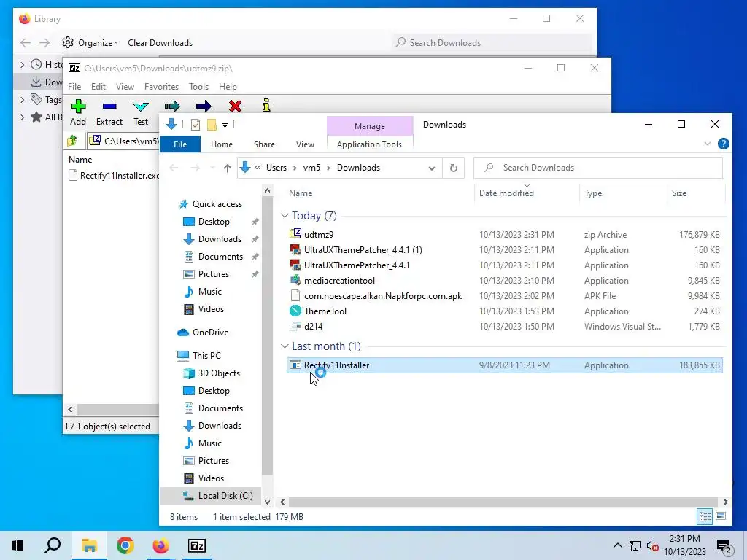The height and width of the screenshot is (560, 747).
Task: Click the vm5 breadcrumb in address bar
Action: (311, 168)
